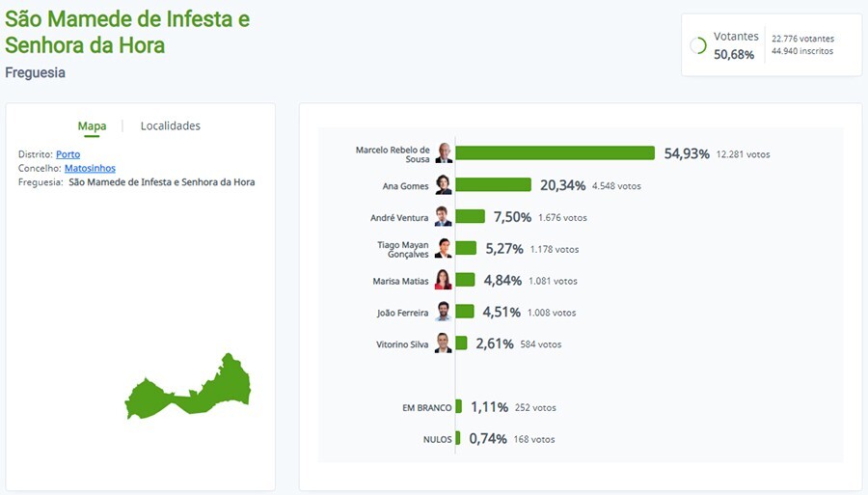Click Marisa Matias' candidate photo
The width and height of the screenshot is (868, 495).
(x=443, y=280)
